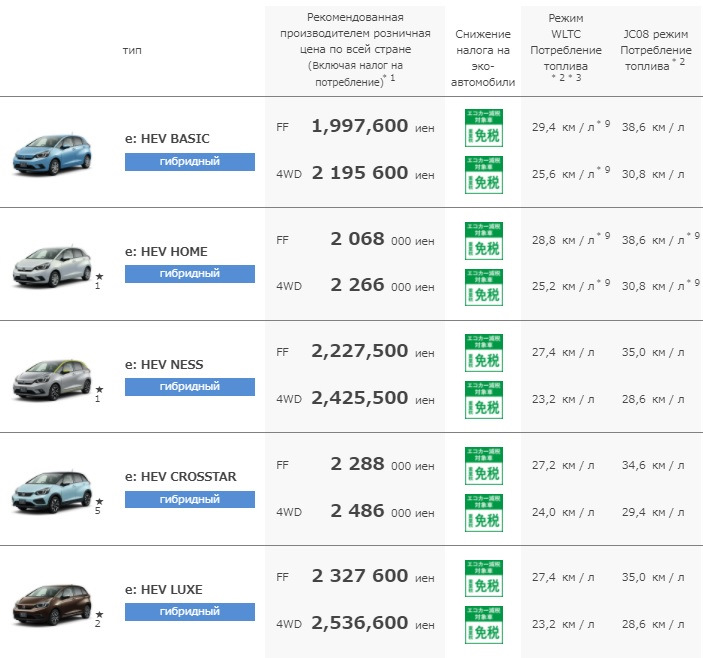Click the eco tax badge for LUXE FF
This screenshot has height=658, width=703.
point(486,577)
